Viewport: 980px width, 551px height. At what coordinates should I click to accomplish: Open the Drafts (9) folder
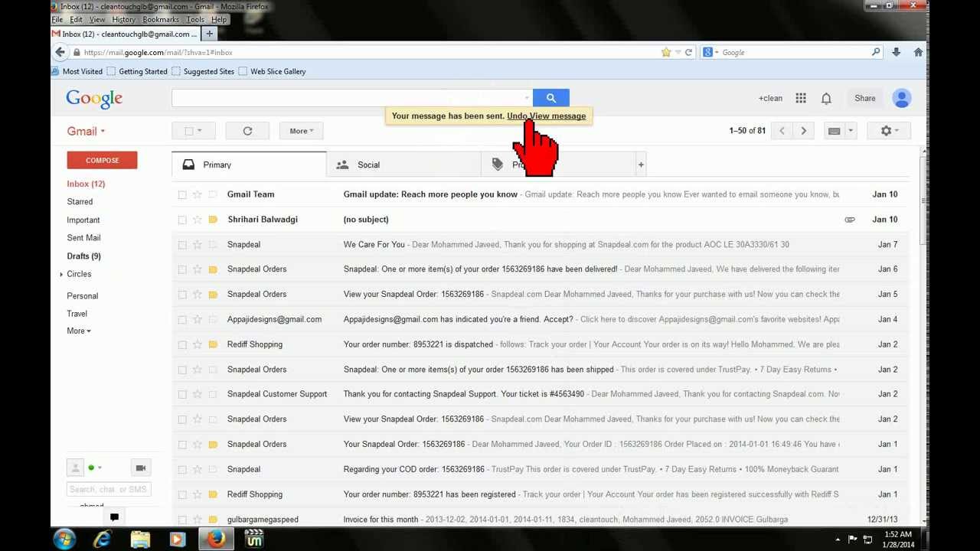tap(83, 256)
